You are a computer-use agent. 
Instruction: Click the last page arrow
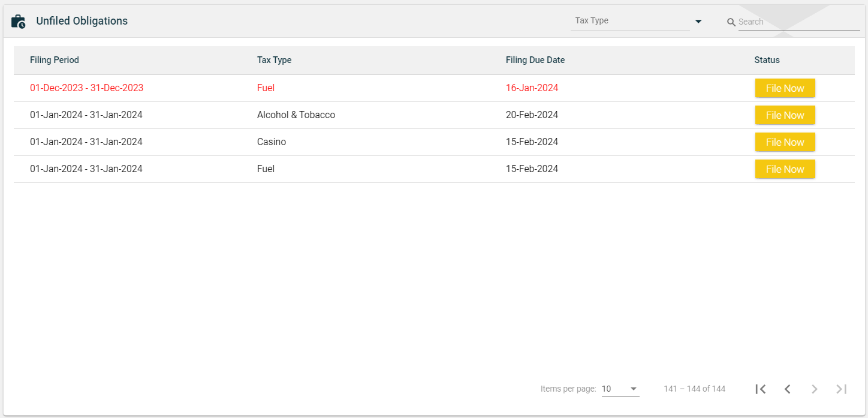842,389
